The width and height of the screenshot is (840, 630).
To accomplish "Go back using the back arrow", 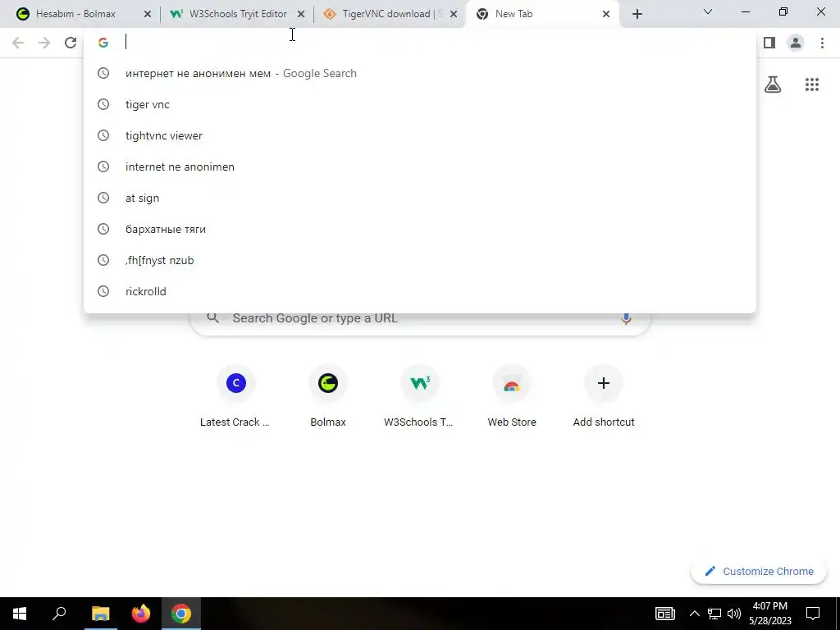I will (18, 43).
